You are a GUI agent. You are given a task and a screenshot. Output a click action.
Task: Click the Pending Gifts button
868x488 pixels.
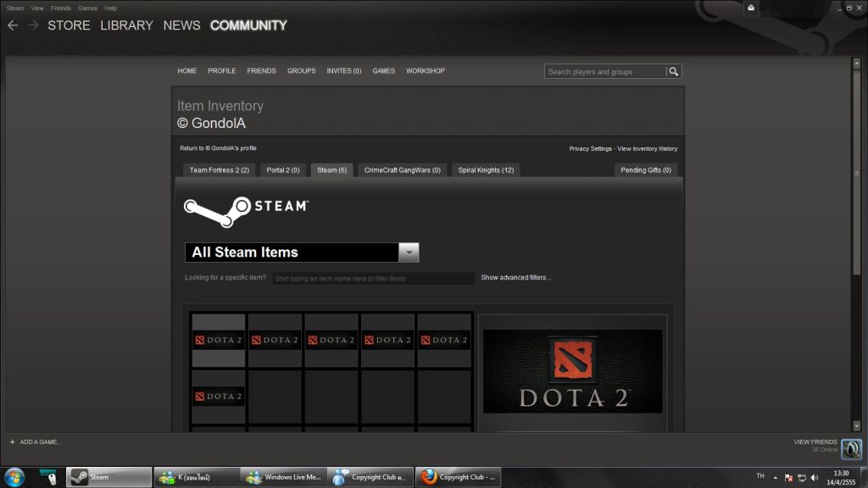(x=646, y=170)
